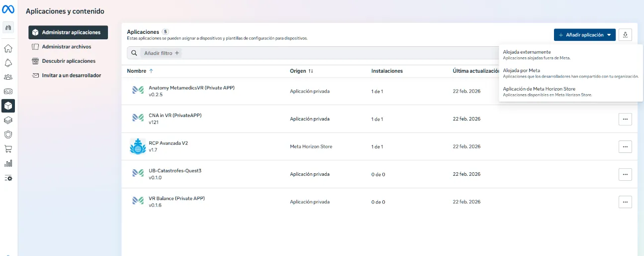Click Meta Horizon Store origin cell

(x=311, y=146)
